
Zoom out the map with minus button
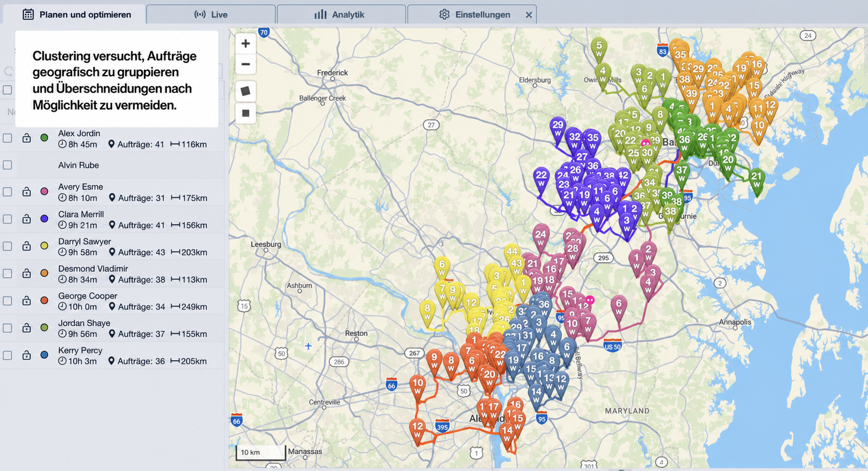click(245, 64)
